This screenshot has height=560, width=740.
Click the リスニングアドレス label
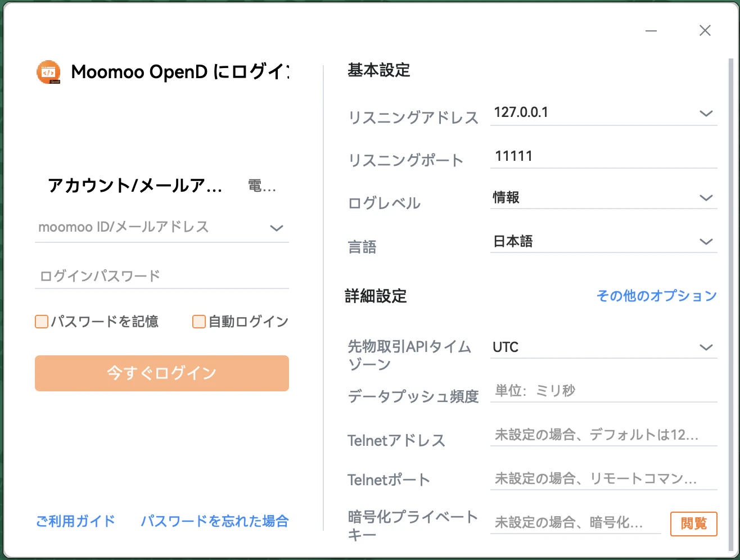[413, 118]
